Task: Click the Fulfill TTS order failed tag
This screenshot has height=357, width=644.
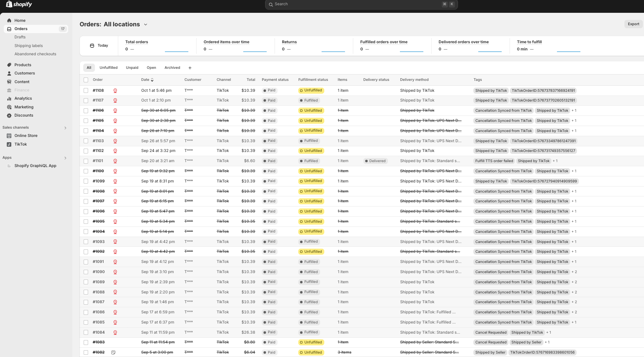Action: coord(494,161)
